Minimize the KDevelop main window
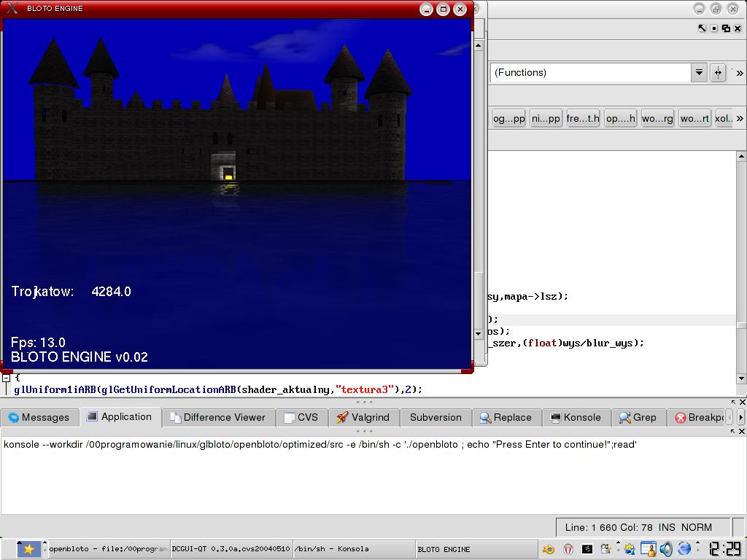The width and height of the screenshot is (747, 560). tap(699, 9)
